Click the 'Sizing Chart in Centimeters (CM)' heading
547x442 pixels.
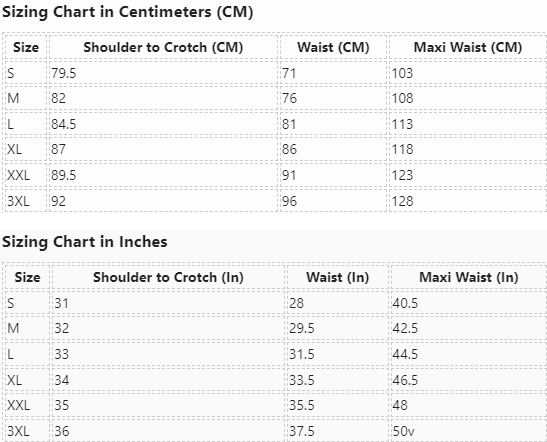coord(128,12)
